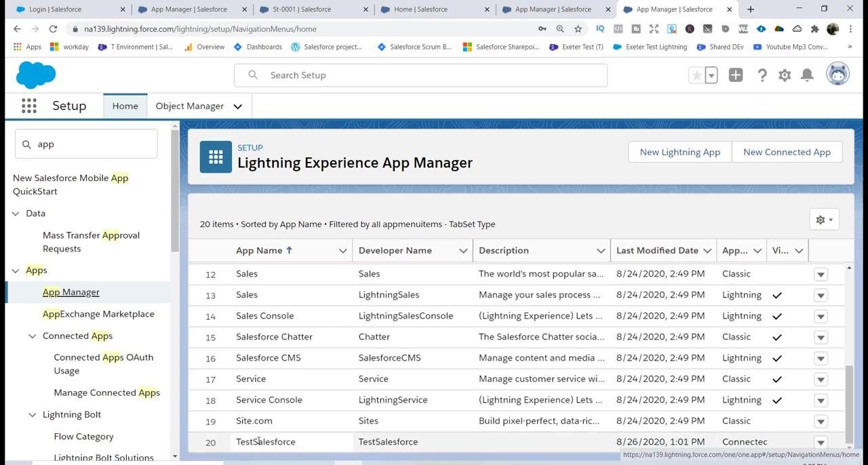Collapse the Apps tree section
The image size is (868, 465).
pos(16,270)
